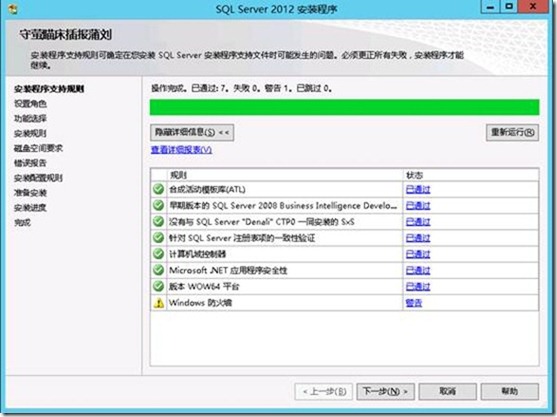557x417 pixels.
Task: Click green check icon for SQL Server 2008 Business Intelligence rule
Action: tap(158, 205)
